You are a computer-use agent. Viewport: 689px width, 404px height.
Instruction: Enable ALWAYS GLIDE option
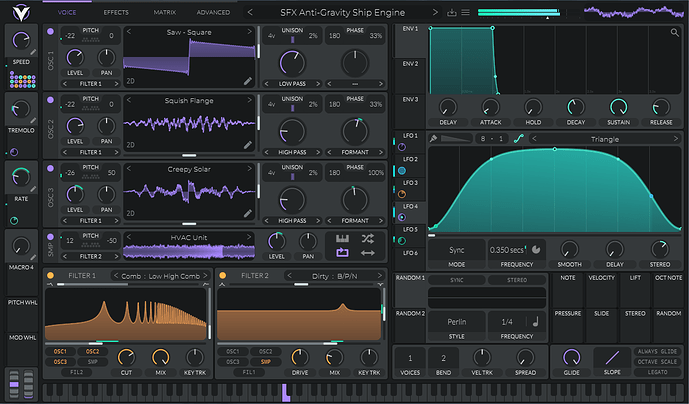[655, 351]
